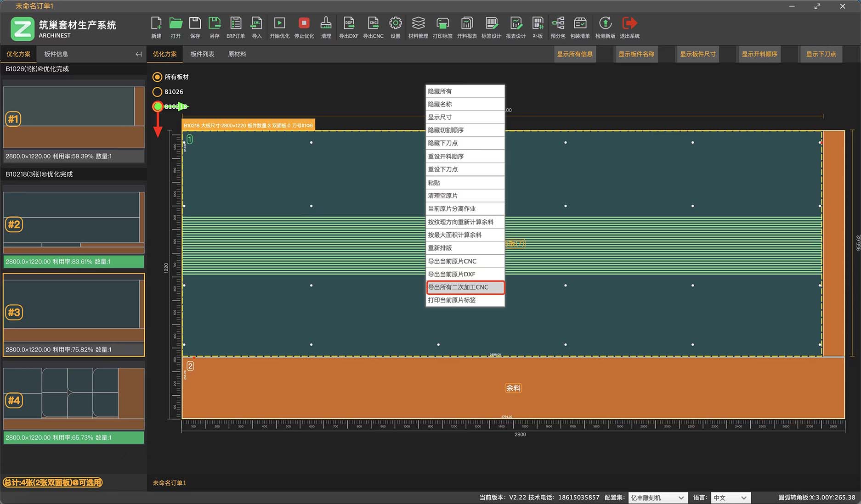Collapse the left panel with the arrow icon
This screenshot has height=504, width=861.
click(x=138, y=54)
